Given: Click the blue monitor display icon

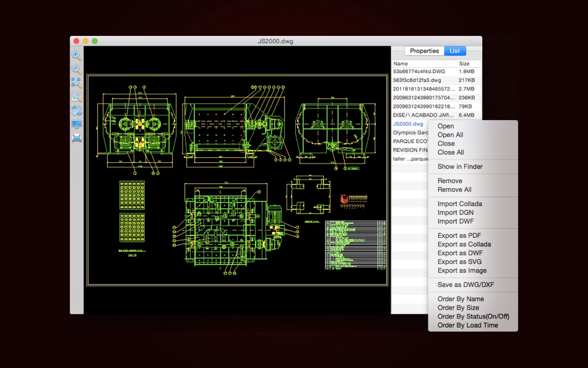Looking at the screenshot, I should click(x=77, y=125).
